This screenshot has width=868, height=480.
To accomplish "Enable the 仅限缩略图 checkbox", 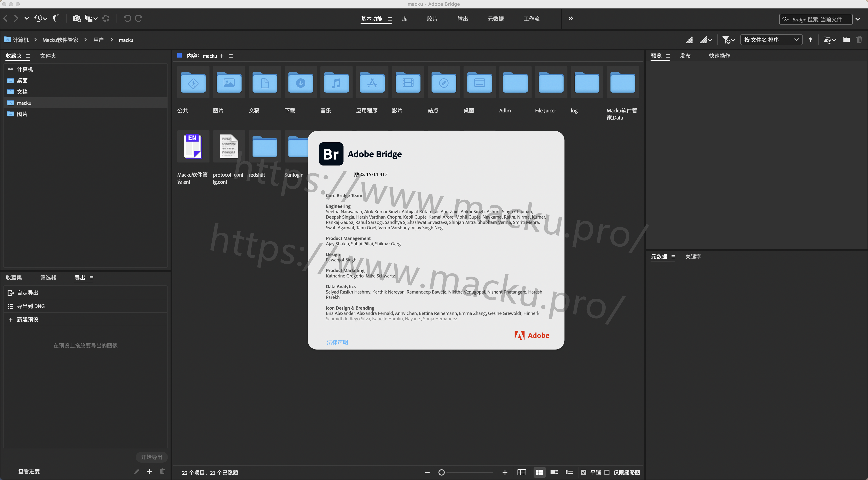I will point(607,473).
